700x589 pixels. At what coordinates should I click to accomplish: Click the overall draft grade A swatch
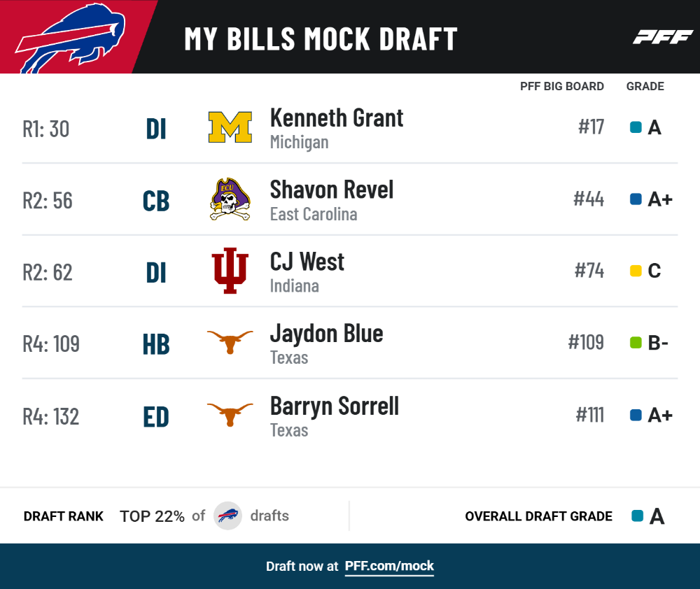pyautogui.click(x=638, y=516)
